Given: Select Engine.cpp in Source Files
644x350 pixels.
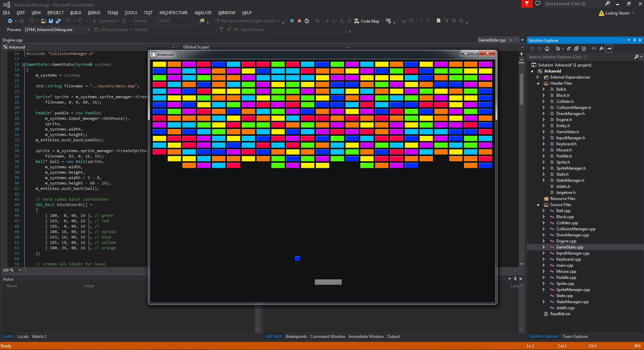Looking at the screenshot, I should (x=566, y=241).
